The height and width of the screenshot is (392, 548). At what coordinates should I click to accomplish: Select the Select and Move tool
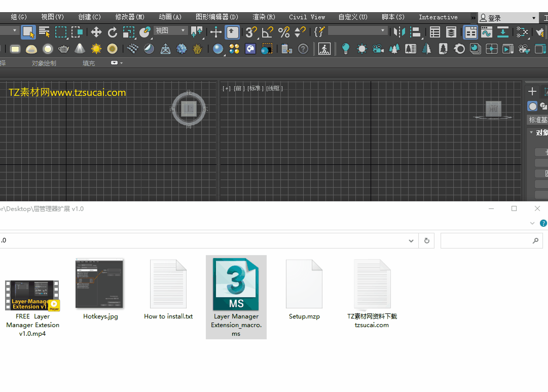(x=97, y=31)
